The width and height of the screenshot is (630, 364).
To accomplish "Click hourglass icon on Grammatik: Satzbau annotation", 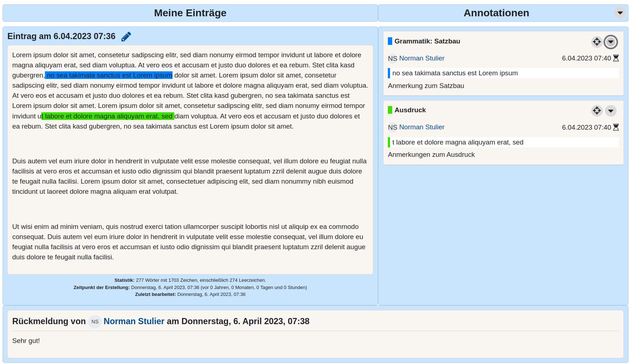I will (x=616, y=58).
